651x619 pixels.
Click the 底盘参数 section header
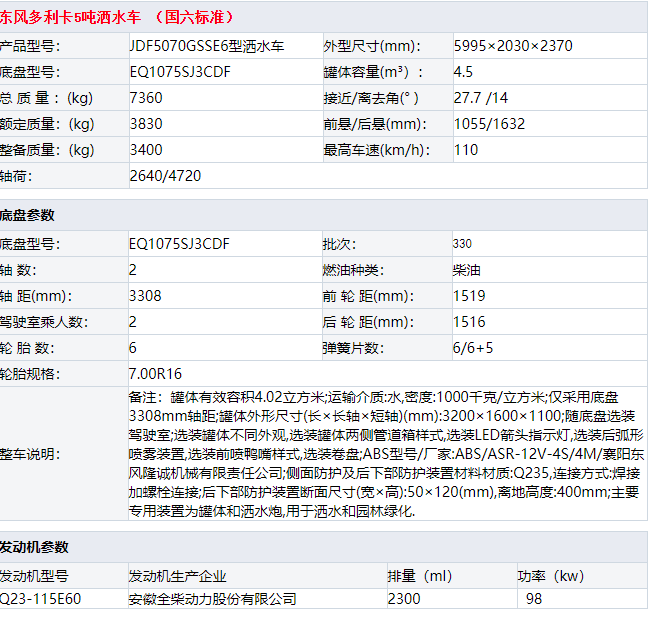click(x=28, y=215)
